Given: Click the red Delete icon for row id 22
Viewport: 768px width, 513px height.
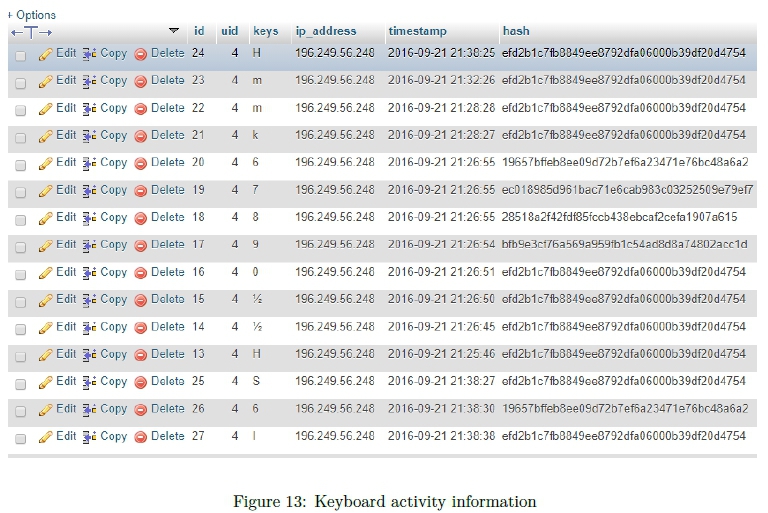Looking at the screenshot, I should click(x=140, y=108).
